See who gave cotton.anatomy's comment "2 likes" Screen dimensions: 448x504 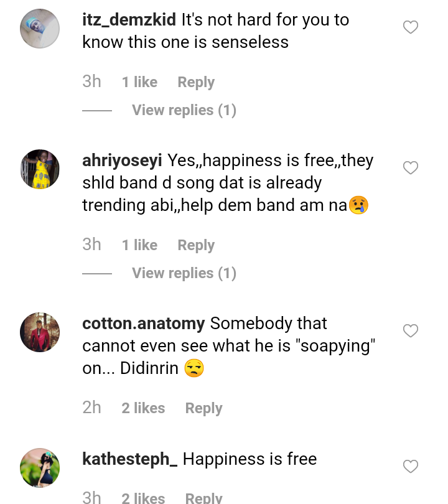143,408
